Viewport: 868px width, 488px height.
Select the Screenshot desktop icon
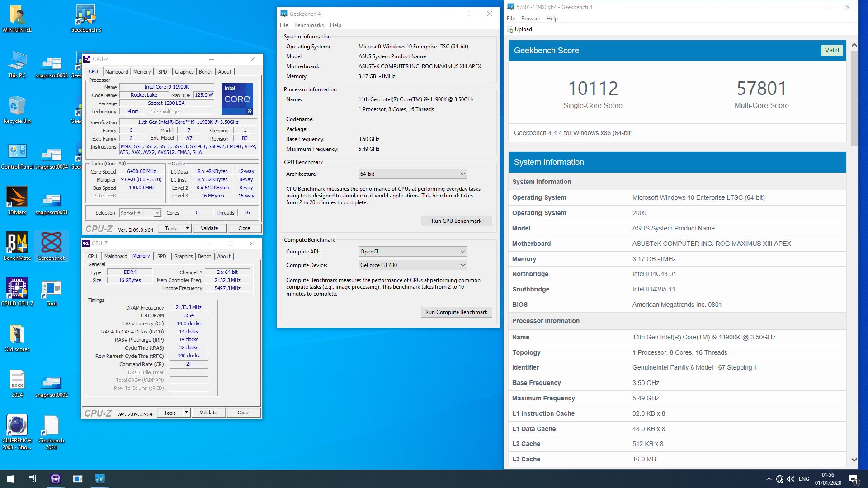[x=52, y=246]
